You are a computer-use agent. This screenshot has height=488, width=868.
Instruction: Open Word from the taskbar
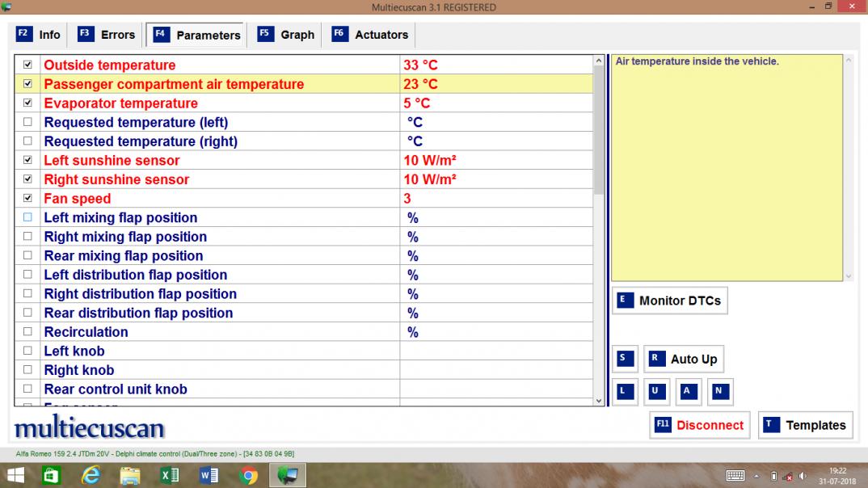click(209, 475)
